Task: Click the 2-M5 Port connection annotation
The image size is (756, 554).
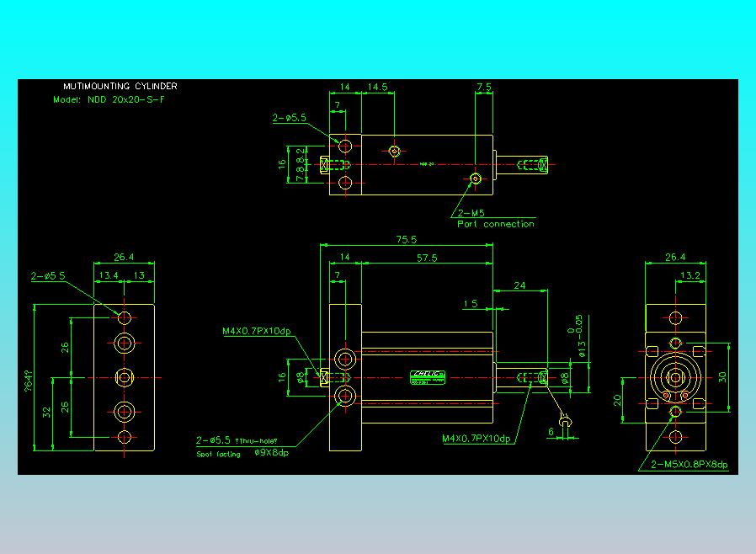Action: 496,218
